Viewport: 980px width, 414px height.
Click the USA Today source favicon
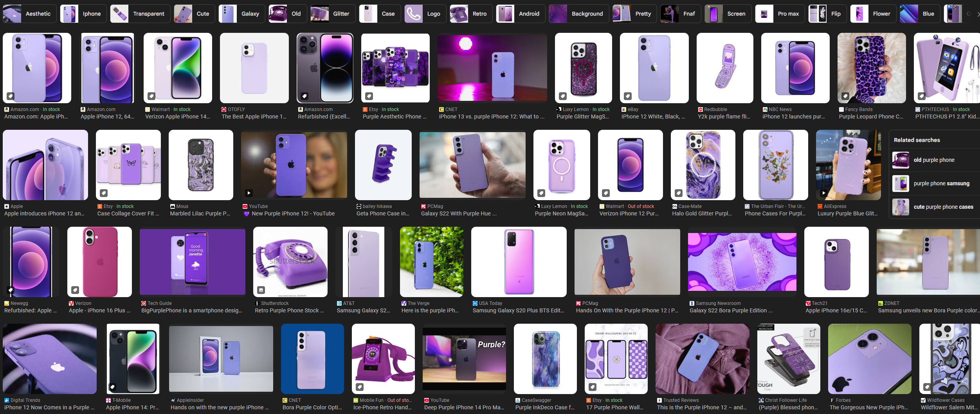tap(475, 303)
